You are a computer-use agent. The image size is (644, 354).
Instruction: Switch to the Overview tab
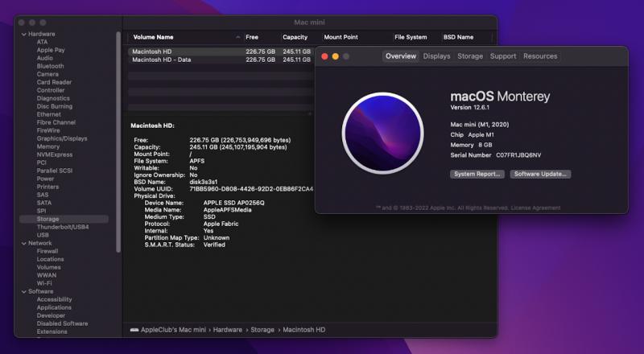click(400, 56)
